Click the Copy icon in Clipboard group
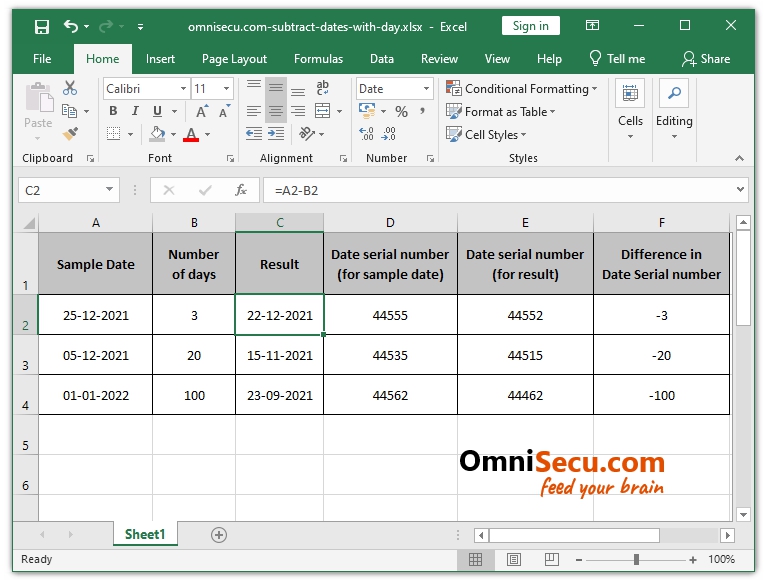The width and height of the screenshot is (764, 582). point(69,111)
